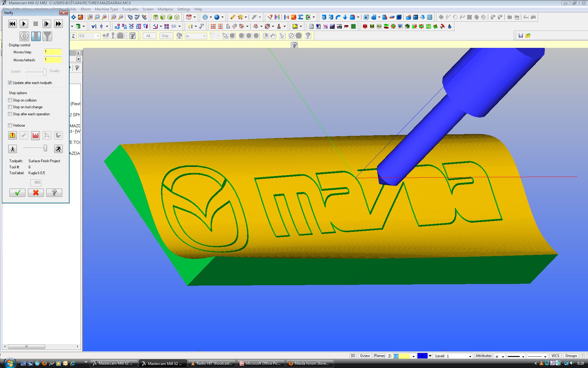Image resolution: width=588 pixels, height=368 pixels.
Task: Click the slow walking-figure speed button
Action: click(13, 149)
